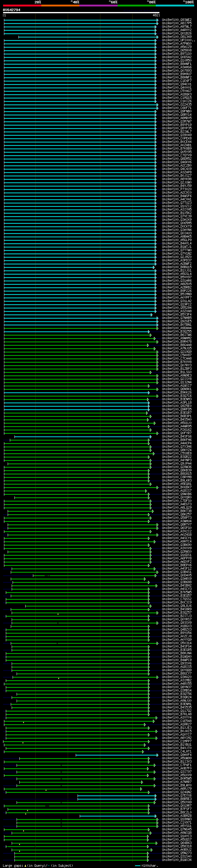Select hit label UniRef100_Q7V1N2
This screenshot has height=868, width=197.
click(x=177, y=254)
